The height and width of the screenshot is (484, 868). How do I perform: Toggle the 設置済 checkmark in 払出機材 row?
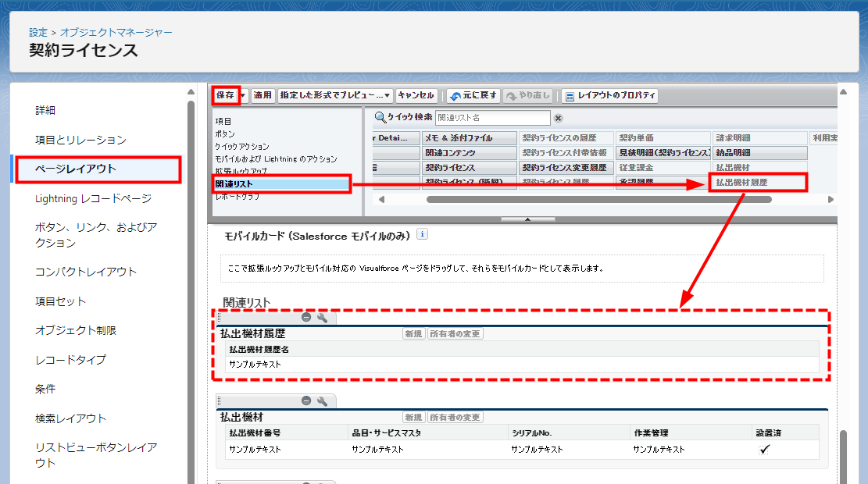click(x=764, y=450)
